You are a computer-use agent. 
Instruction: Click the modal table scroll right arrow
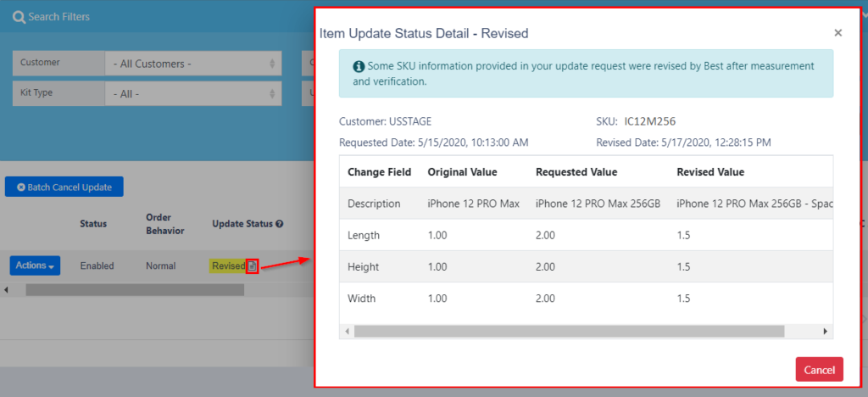[x=826, y=331]
